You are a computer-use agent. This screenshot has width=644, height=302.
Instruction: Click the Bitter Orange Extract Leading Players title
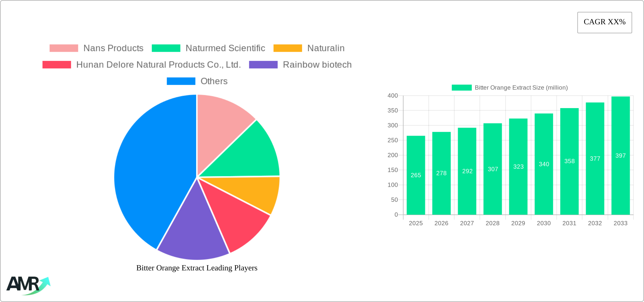[197, 268]
